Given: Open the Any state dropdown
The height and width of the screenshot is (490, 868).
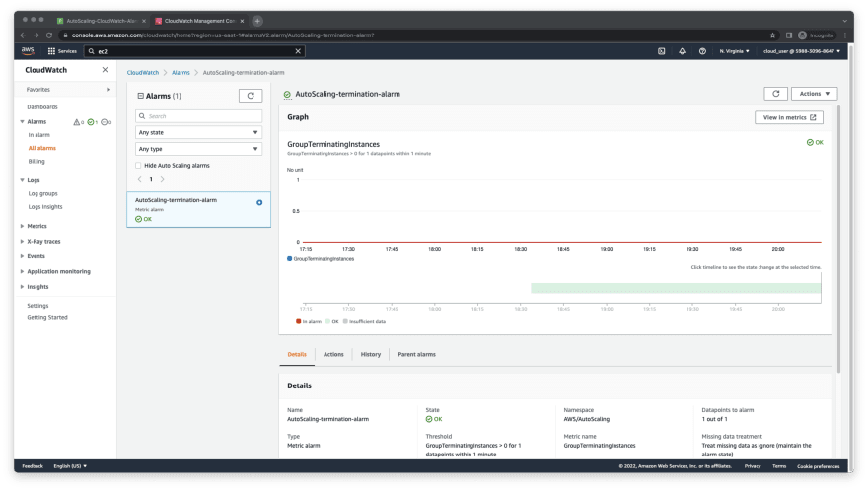Looking at the screenshot, I should click(198, 133).
